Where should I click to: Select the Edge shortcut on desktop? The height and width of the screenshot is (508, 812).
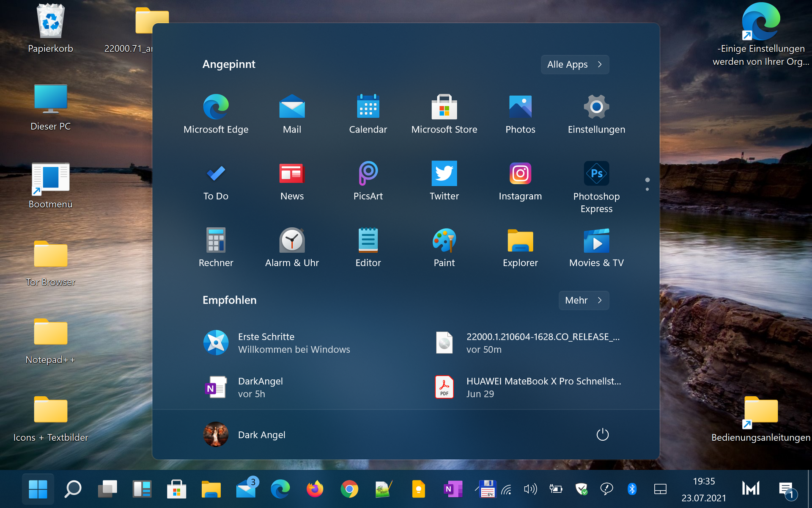761,34
